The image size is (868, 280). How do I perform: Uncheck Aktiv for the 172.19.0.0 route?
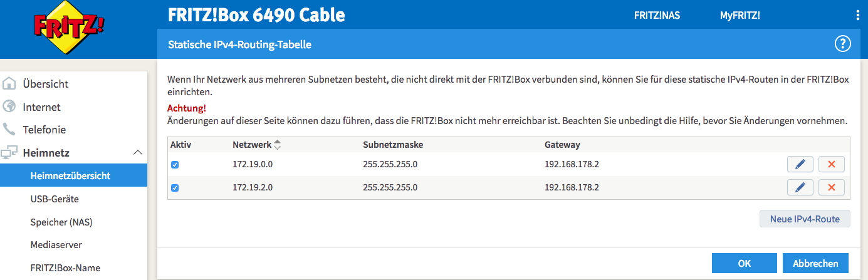tap(175, 165)
